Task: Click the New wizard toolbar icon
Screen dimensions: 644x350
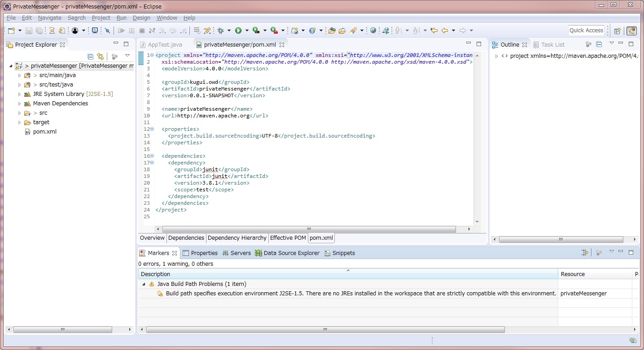Action: (11, 30)
